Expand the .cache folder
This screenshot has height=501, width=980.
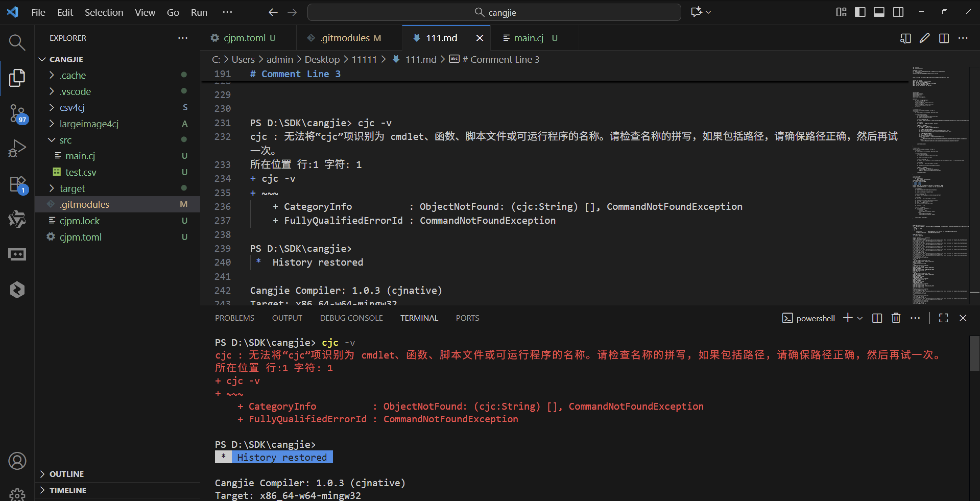point(73,75)
